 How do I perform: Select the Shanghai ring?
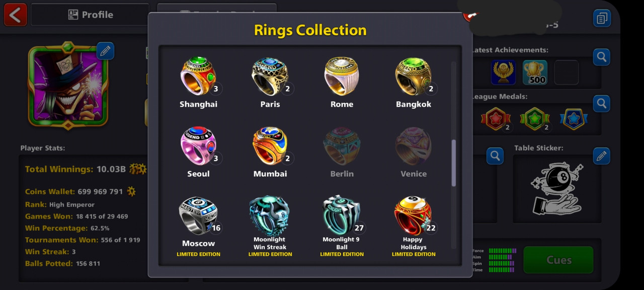click(x=198, y=77)
